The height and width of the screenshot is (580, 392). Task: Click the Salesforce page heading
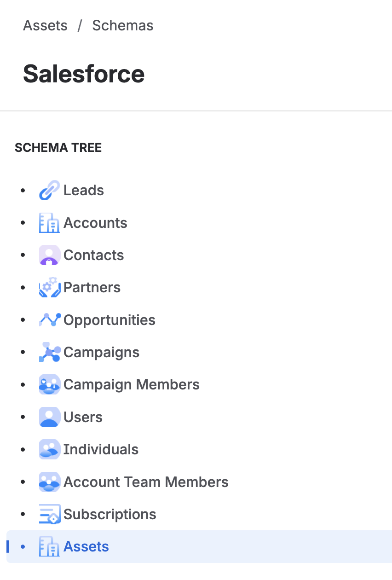(84, 74)
